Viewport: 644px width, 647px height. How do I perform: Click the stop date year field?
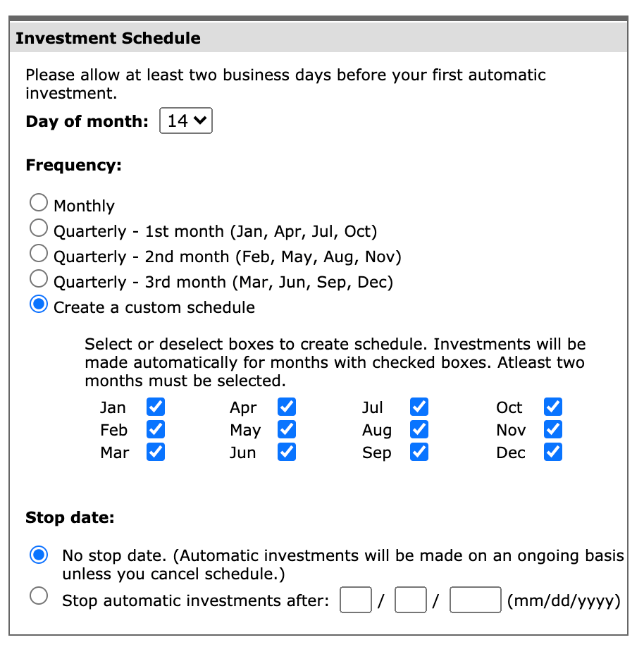(x=476, y=600)
